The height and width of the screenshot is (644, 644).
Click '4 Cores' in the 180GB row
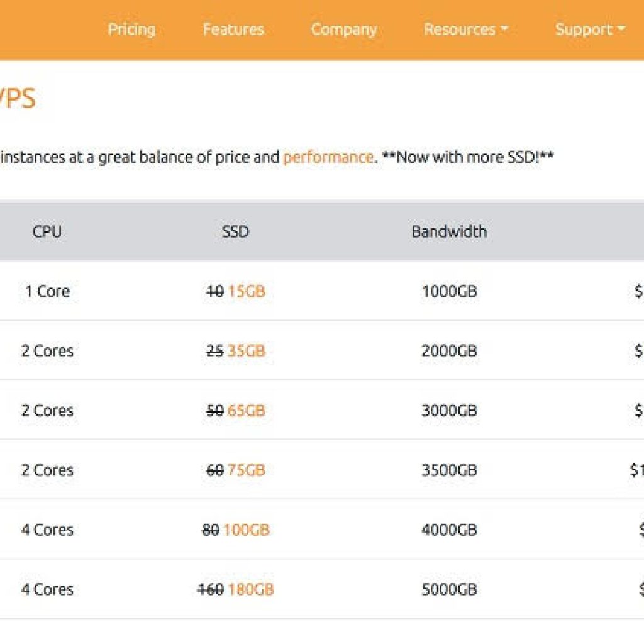click(47, 589)
